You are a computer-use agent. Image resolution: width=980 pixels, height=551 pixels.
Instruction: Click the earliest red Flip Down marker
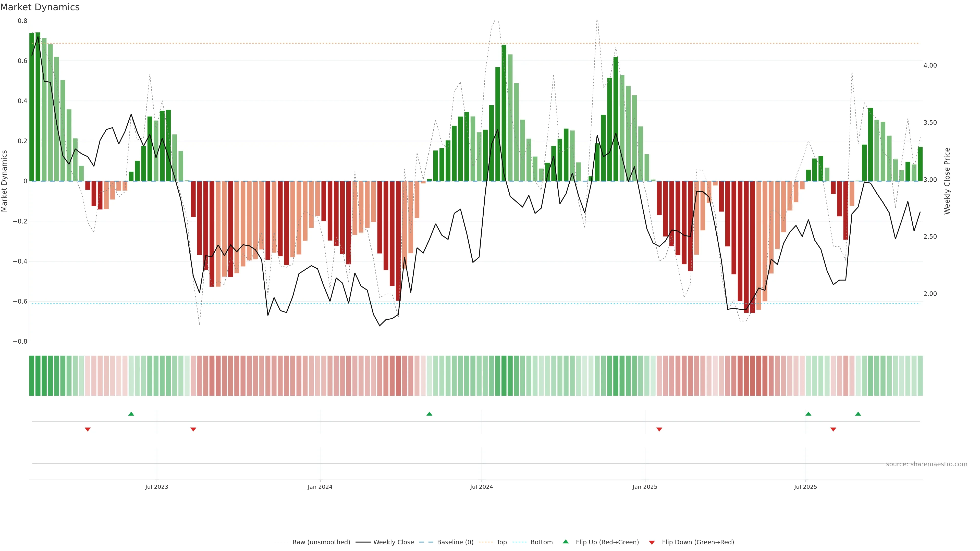88,429
